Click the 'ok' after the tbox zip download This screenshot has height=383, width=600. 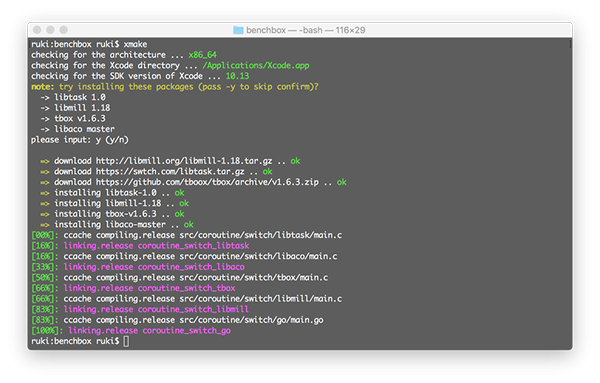[342, 182]
